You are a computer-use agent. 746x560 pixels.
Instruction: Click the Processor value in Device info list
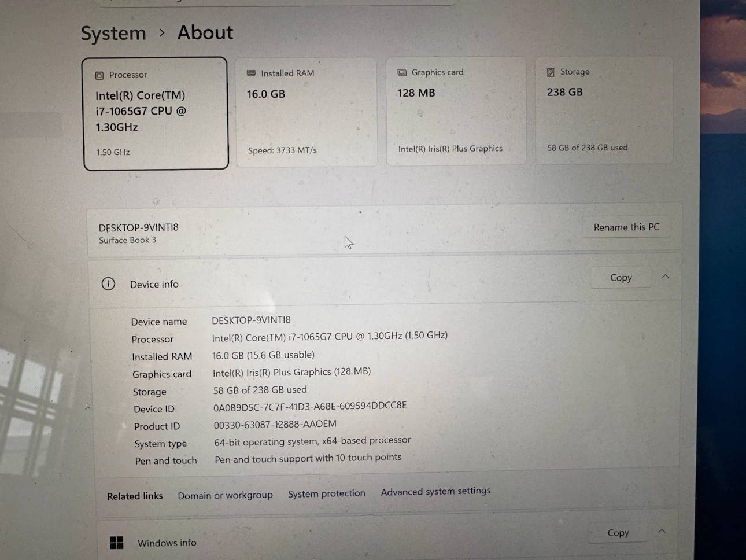pyautogui.click(x=330, y=337)
